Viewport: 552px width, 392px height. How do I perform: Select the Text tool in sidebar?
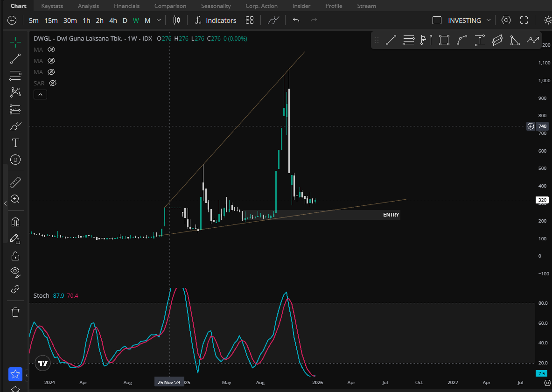coord(15,143)
